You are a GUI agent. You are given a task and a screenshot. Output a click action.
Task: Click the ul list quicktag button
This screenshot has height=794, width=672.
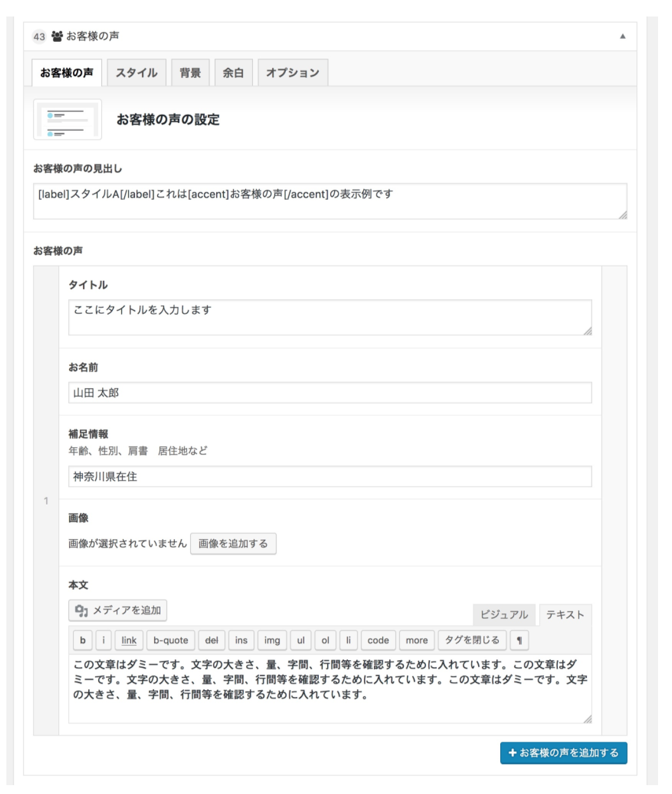point(300,641)
